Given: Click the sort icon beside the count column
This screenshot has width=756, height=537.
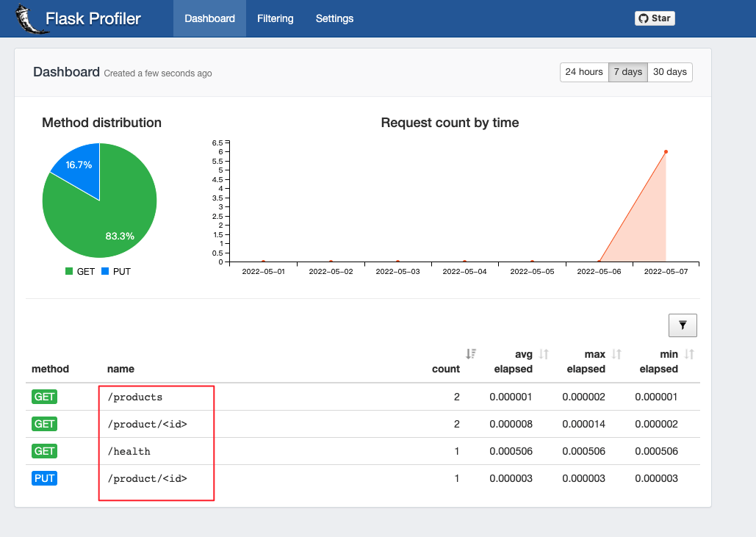Looking at the screenshot, I should tap(470, 353).
